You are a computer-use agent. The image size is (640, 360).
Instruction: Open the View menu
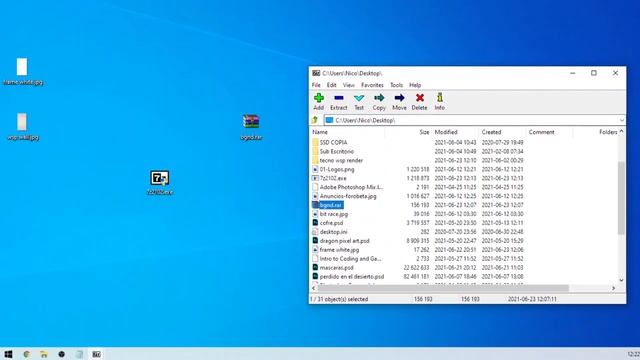[x=349, y=85]
